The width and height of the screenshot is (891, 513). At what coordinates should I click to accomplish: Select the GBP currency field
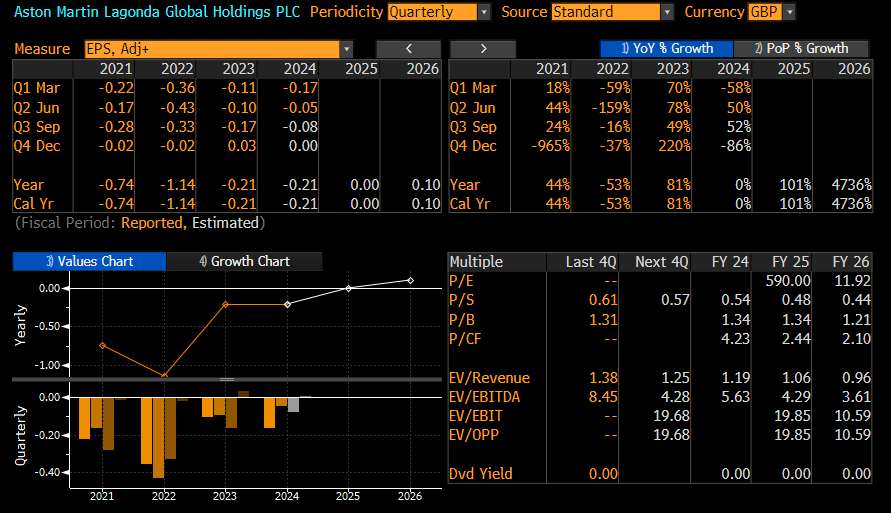click(765, 12)
